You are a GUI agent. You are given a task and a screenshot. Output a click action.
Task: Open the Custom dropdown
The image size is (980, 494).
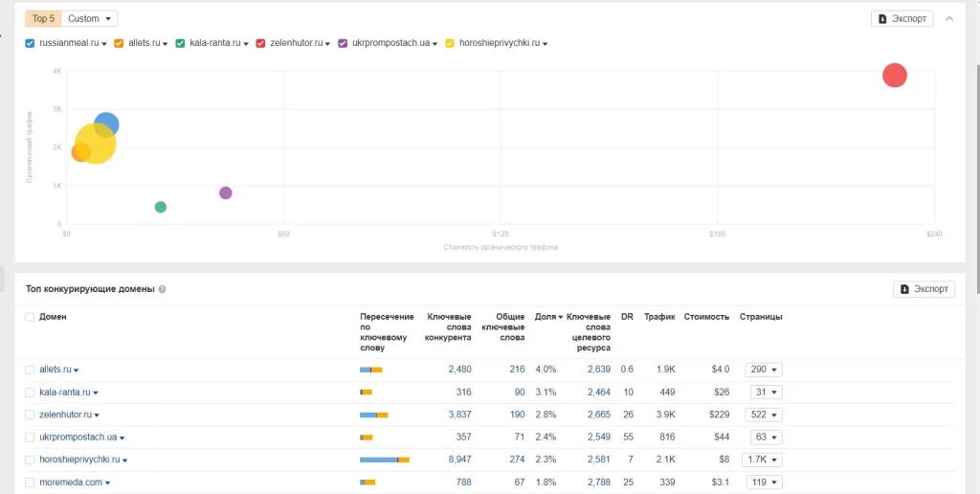point(89,19)
